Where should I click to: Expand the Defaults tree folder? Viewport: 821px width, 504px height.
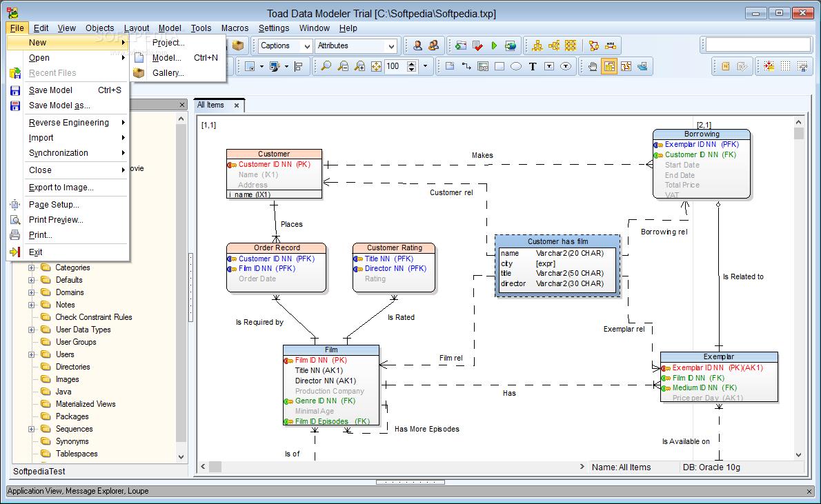coord(32,280)
